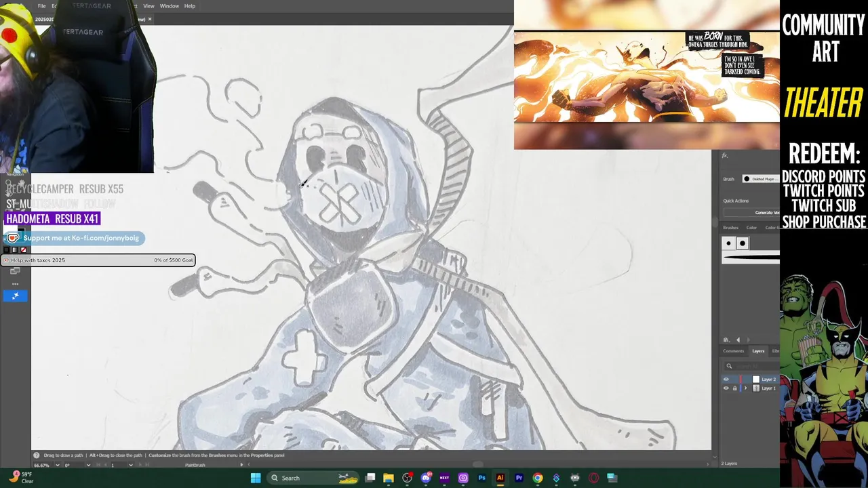Open the Edit Toolbar three-dots button
This screenshot has height=488, width=868.
click(x=15, y=284)
